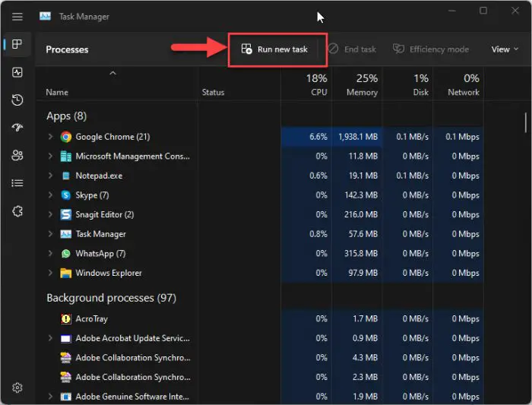Click the 2.3 MB memory value
532x405 pixels.
[x=365, y=377]
